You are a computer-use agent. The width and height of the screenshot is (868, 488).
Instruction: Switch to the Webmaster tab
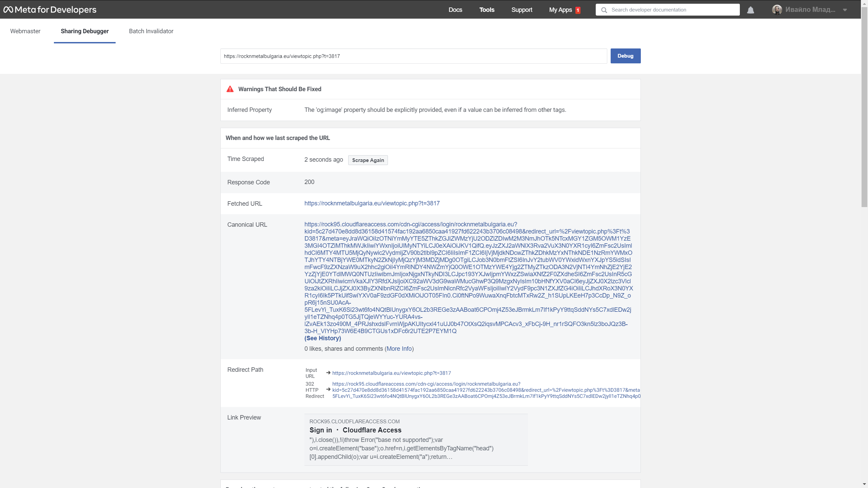[25, 31]
